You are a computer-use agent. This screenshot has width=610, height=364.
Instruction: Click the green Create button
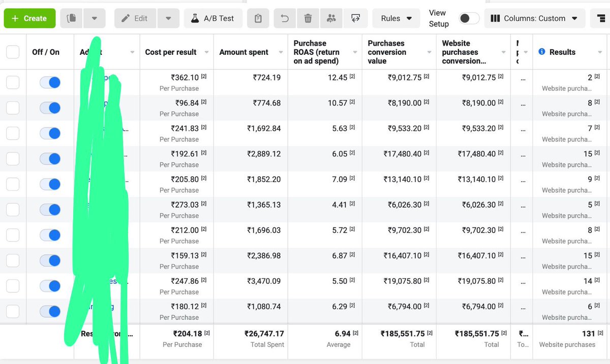tap(29, 18)
